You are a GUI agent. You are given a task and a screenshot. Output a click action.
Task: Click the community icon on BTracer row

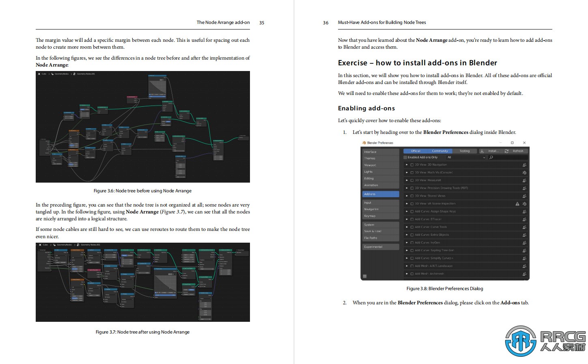point(524,219)
